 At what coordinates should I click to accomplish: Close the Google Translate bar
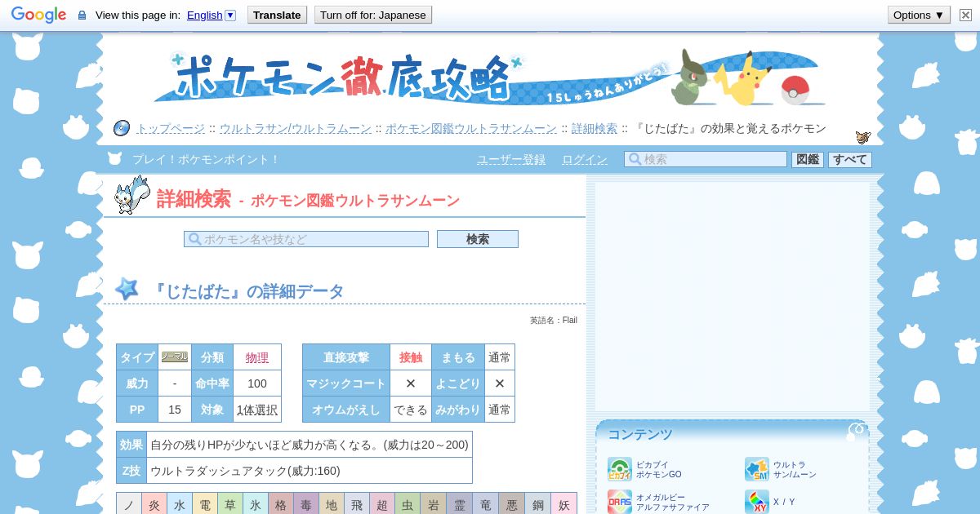(x=965, y=15)
